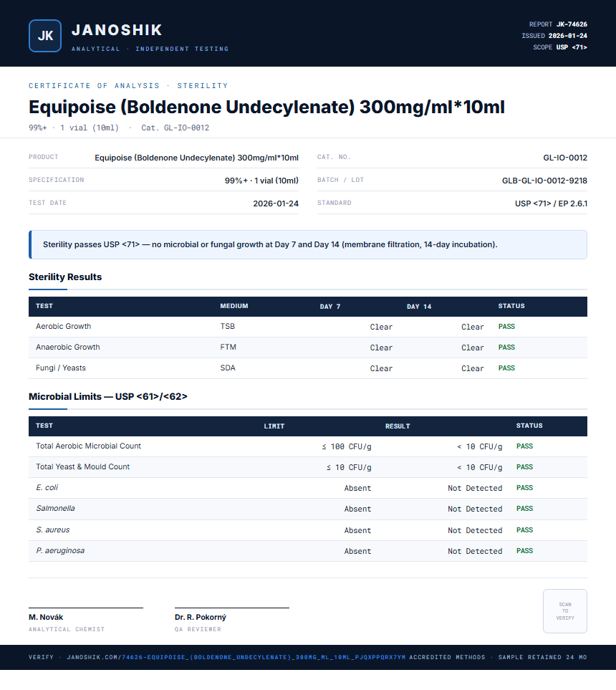Click the Salmonella row label

click(x=55, y=508)
